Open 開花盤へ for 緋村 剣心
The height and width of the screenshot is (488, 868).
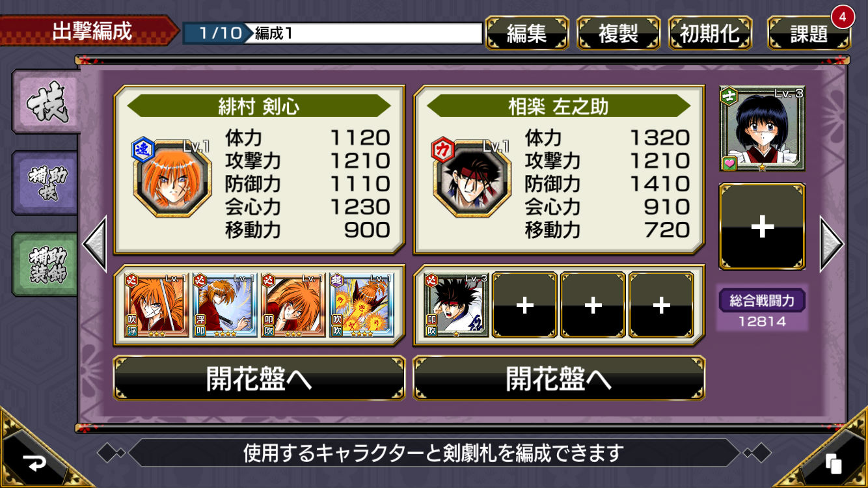(259, 378)
